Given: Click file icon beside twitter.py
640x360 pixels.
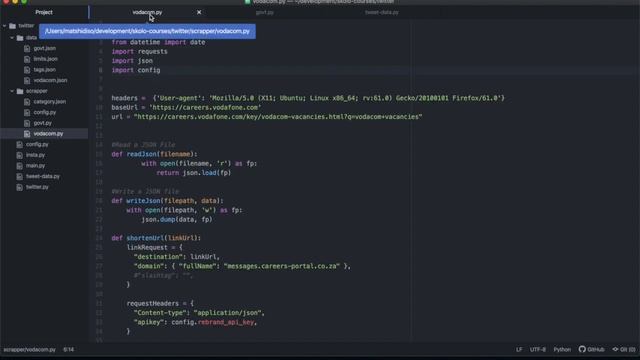Looking at the screenshot, I should 20,187.
